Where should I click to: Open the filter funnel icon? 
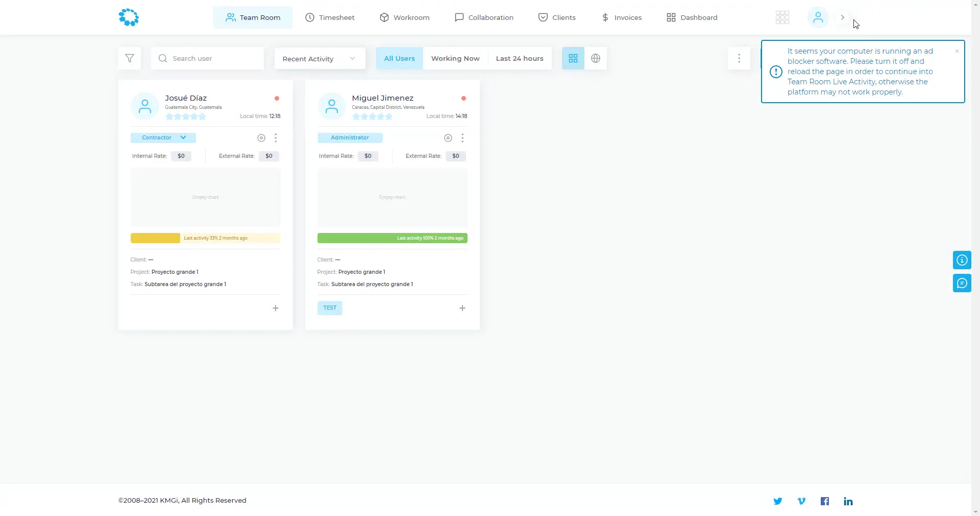click(130, 58)
